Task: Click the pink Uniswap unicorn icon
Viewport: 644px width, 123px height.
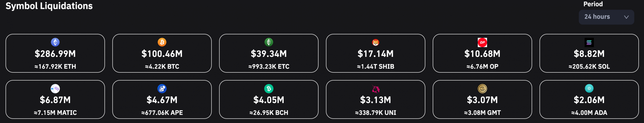Action: pos(376,89)
